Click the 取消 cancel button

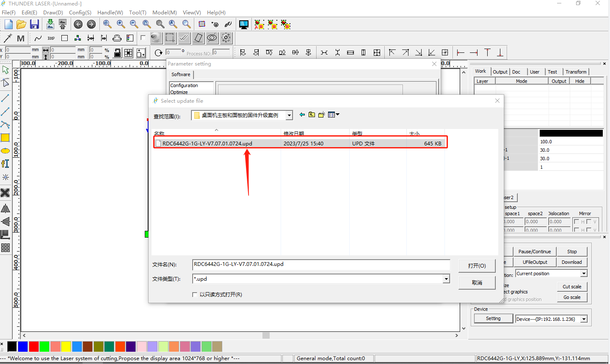pos(477,283)
